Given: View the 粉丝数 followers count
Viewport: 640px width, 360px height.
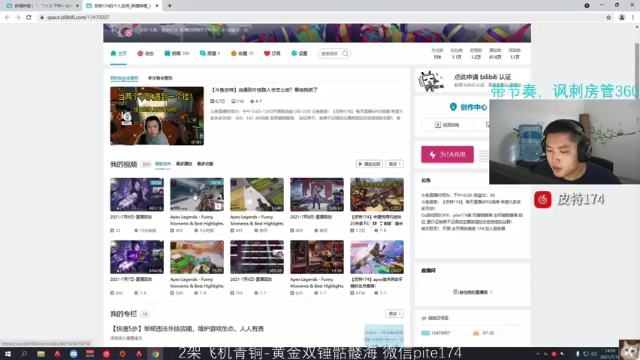Looking at the screenshot, I should pyautogui.click(x=456, y=53).
